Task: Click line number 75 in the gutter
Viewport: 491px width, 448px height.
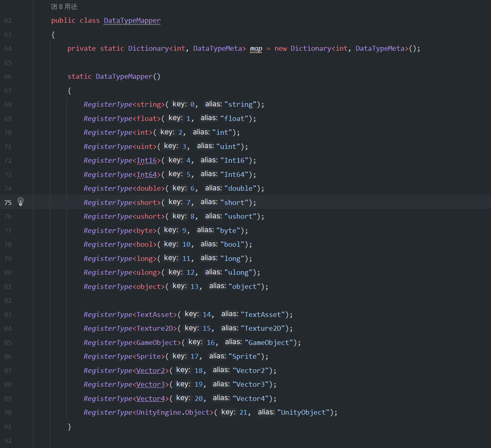Action: [x=8, y=202]
